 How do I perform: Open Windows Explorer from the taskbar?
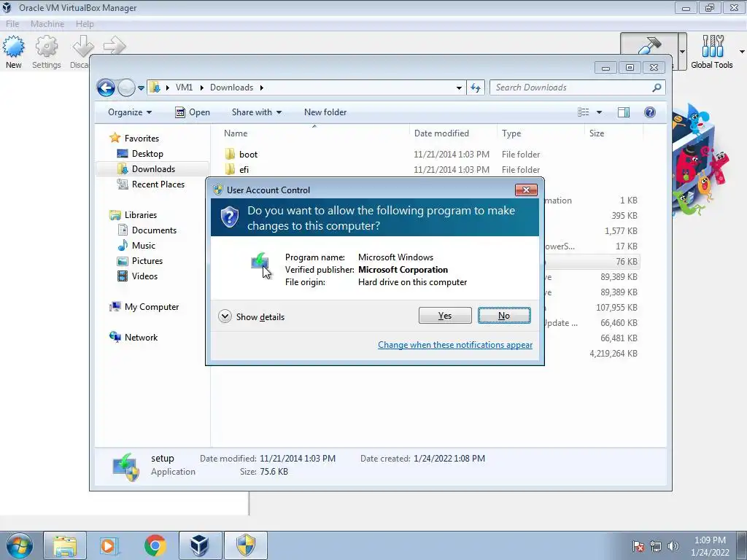65,545
